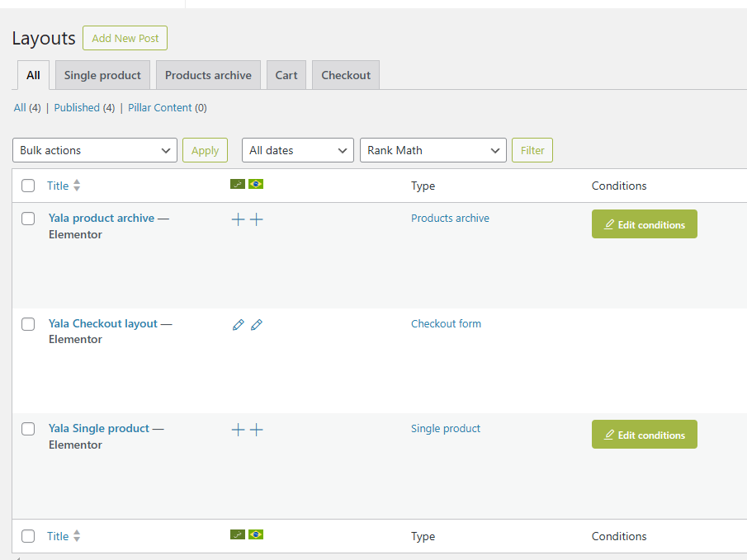
Task: Edit conditions for Yala Single product
Action: (x=644, y=435)
